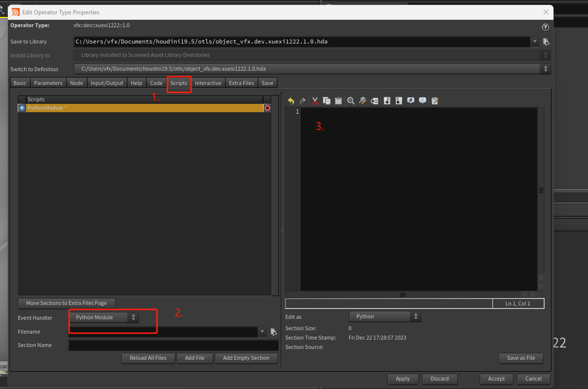Open the Interactive tab
This screenshot has width=588, height=389.
208,83
